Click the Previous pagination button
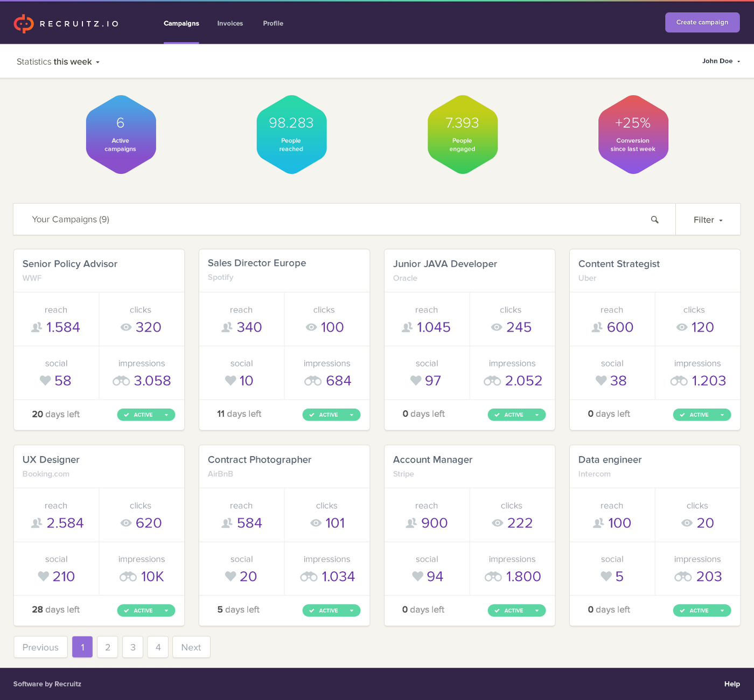This screenshot has width=754, height=700. point(40,647)
